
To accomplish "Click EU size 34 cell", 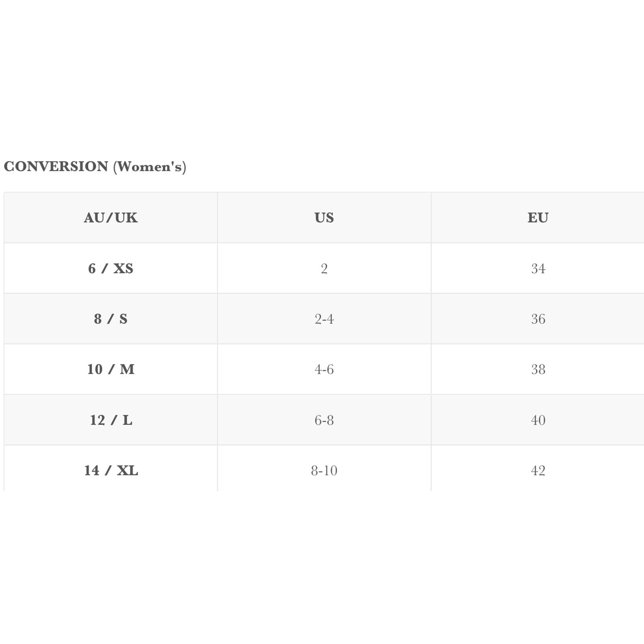I will (538, 268).
